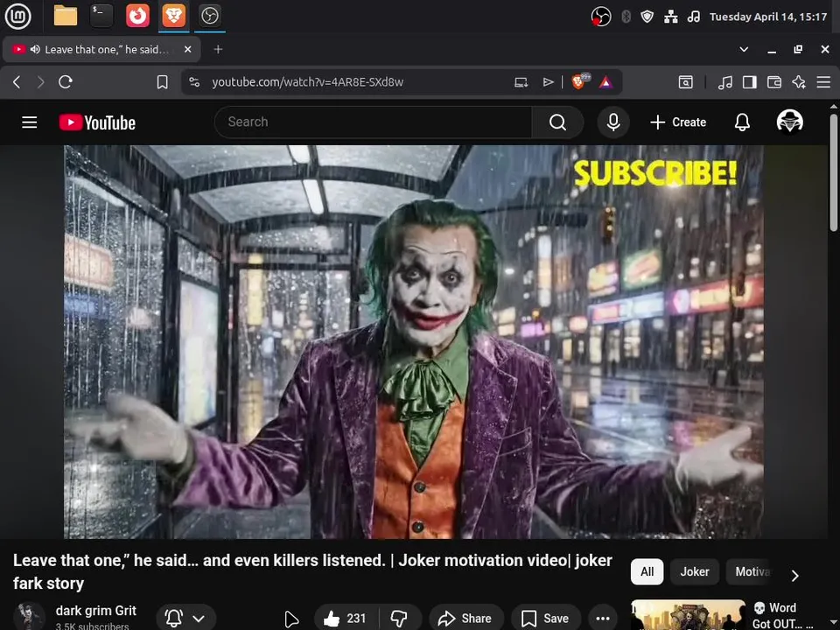Click the Brave Playlist send icon
The image size is (840, 630).
[x=548, y=82]
